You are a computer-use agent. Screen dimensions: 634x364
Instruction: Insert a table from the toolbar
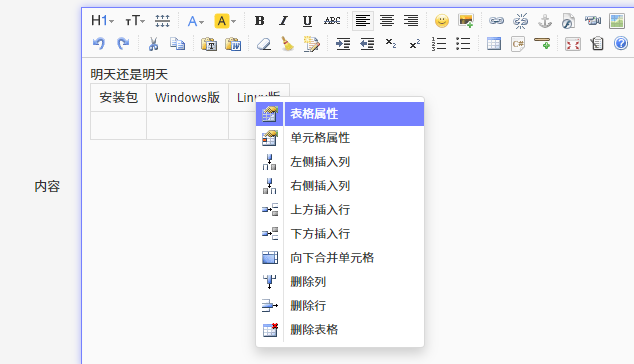(494, 44)
